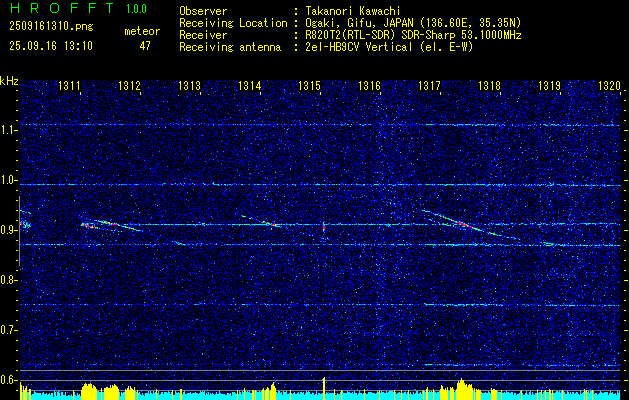Click time marker 1315
The width and height of the screenshot is (629, 400).
point(309,86)
